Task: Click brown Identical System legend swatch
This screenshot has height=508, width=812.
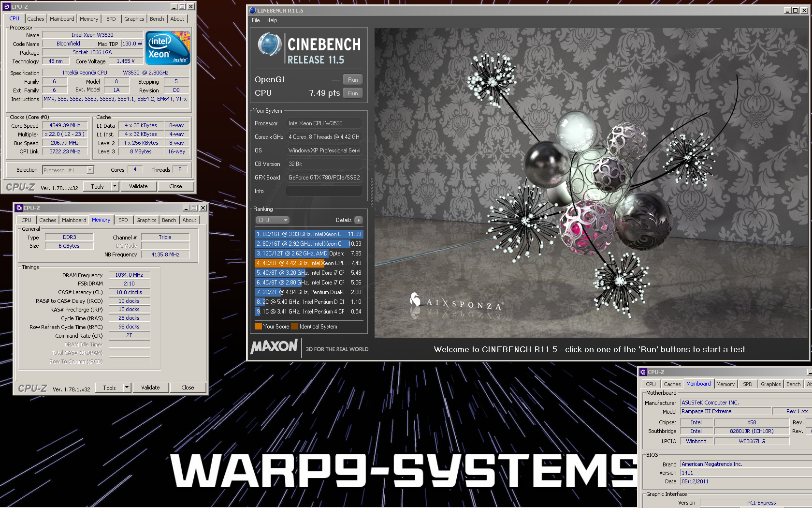Action: (294, 327)
